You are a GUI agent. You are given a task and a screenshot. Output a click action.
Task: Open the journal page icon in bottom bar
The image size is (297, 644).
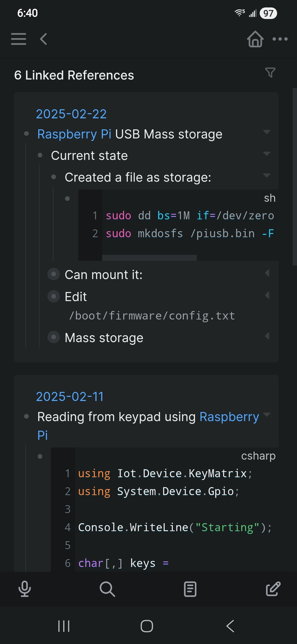(x=190, y=589)
